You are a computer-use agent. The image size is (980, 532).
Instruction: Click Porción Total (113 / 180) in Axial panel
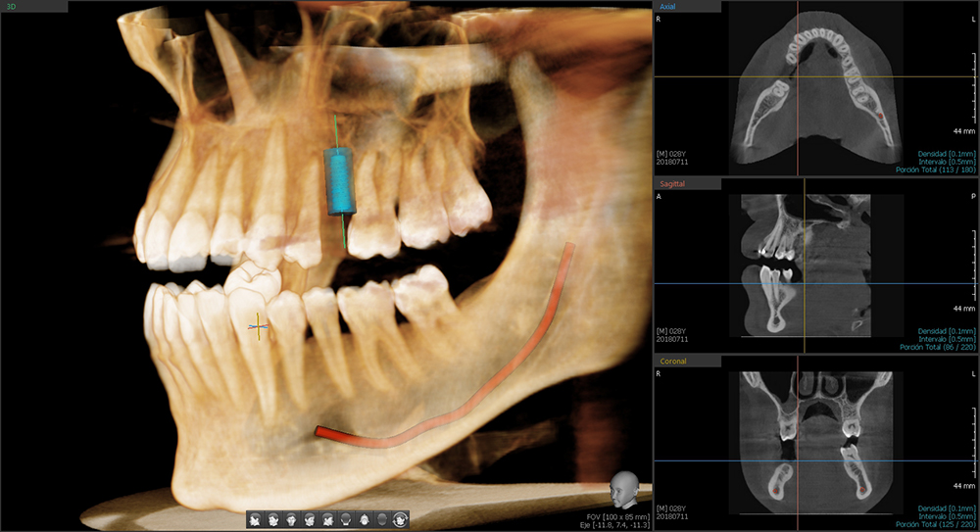[936, 169]
